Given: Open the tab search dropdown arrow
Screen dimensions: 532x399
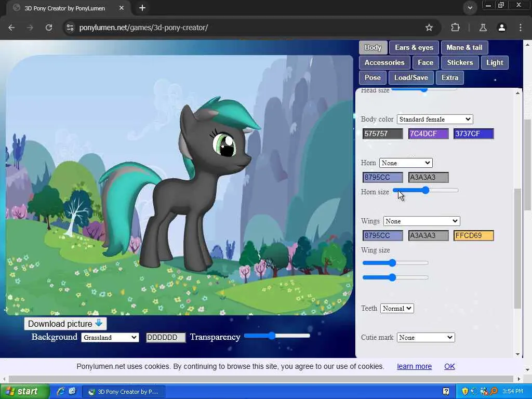Looking at the screenshot, I should (x=470, y=8).
